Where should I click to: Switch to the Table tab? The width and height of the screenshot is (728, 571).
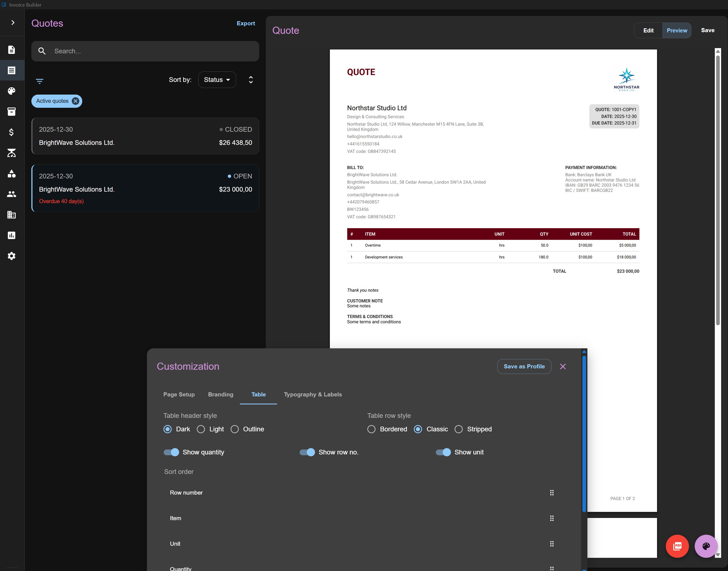258,395
